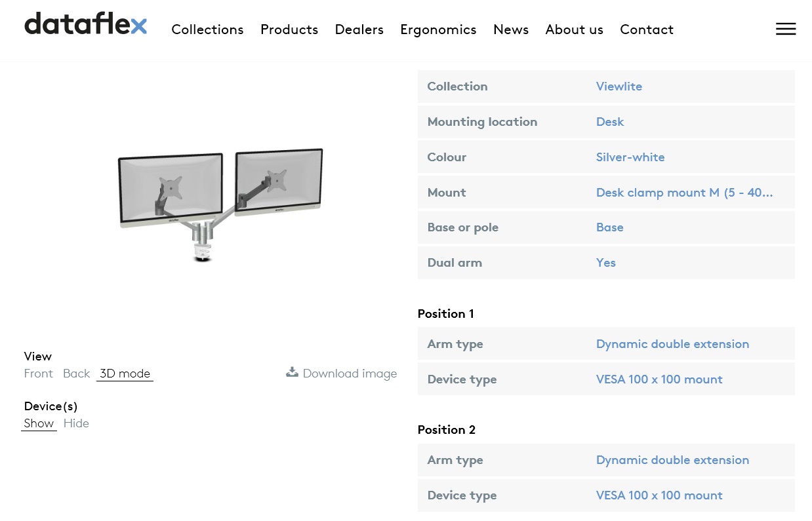Go to the Contact page

[647, 29]
